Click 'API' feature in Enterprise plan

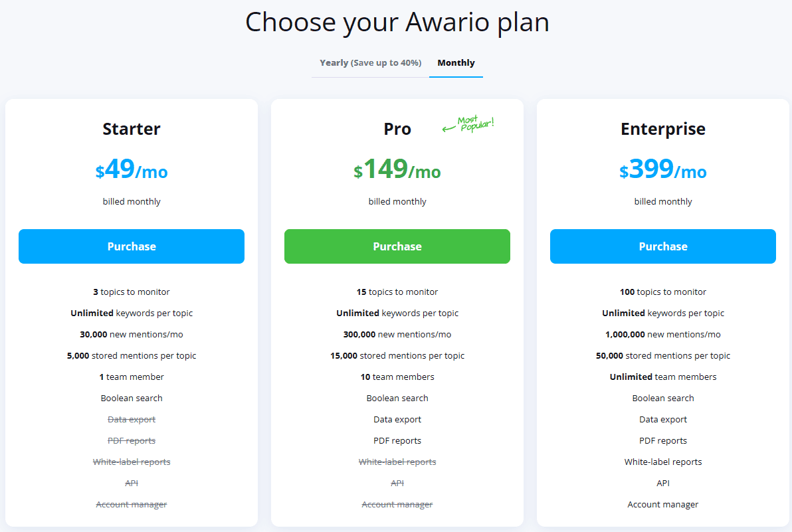[x=662, y=483]
